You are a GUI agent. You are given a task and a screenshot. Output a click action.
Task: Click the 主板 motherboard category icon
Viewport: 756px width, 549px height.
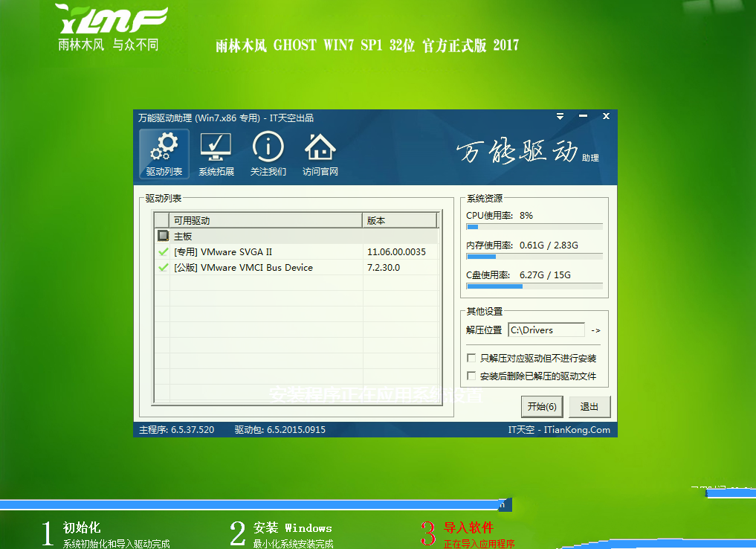(163, 236)
